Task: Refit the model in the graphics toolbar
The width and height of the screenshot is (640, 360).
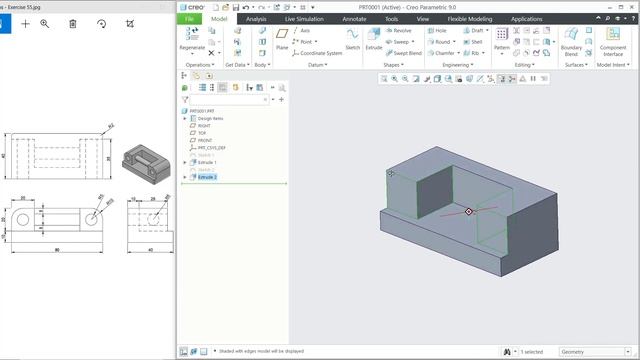Action: [x=384, y=79]
